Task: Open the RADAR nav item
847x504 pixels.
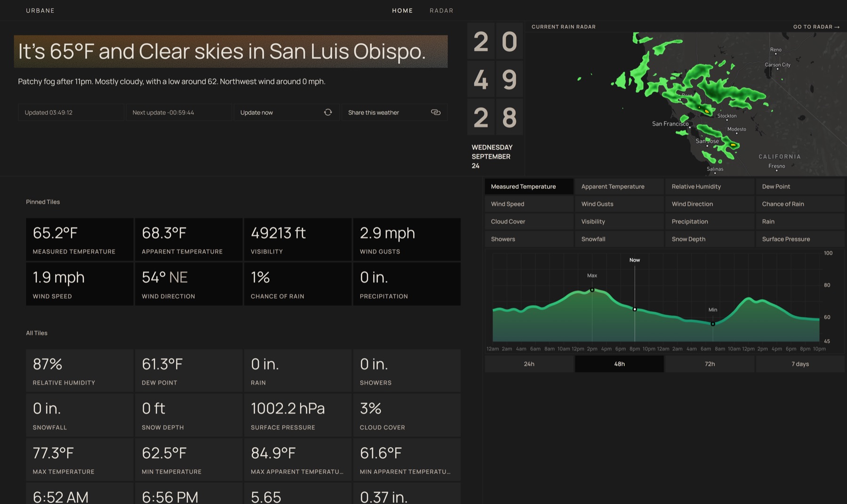Action: [441, 10]
